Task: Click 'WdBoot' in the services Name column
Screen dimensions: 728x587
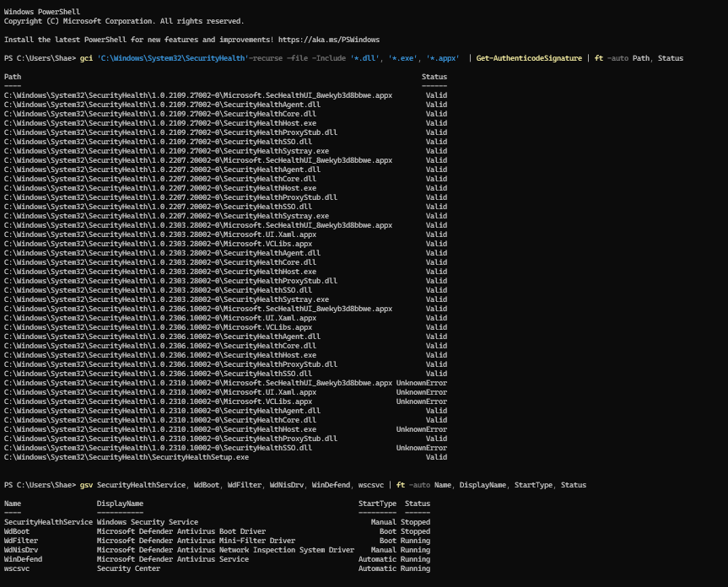Action: [17, 531]
